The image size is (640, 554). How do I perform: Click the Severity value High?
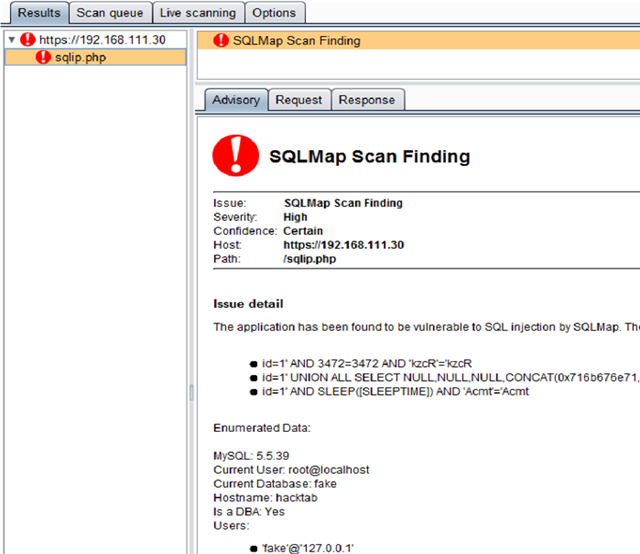pos(295,217)
